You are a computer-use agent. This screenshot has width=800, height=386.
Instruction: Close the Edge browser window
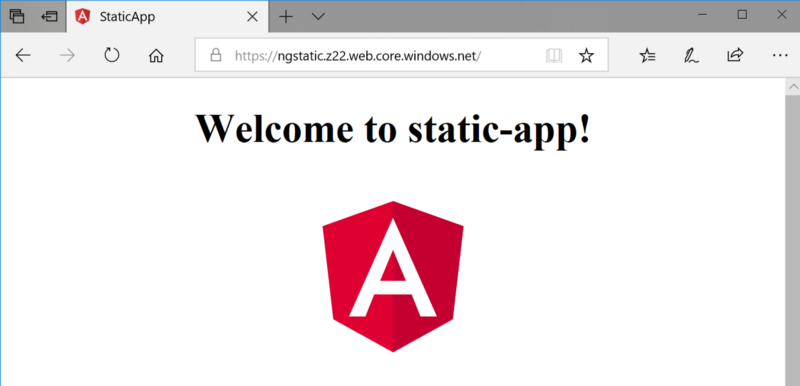[781, 16]
